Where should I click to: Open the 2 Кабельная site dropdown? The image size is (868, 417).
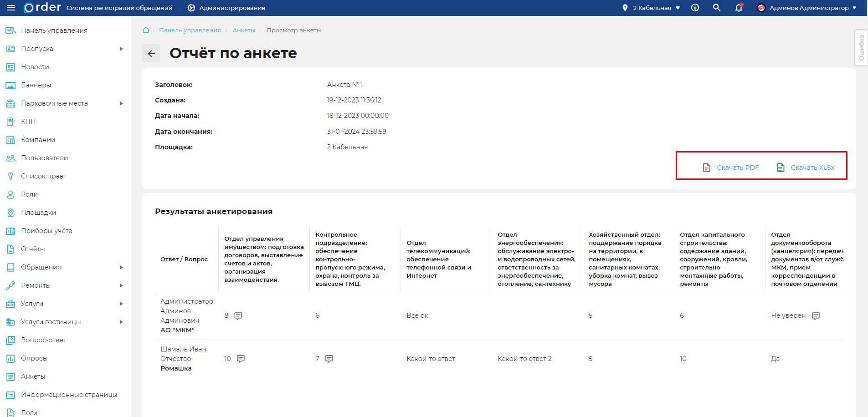pyautogui.click(x=652, y=8)
